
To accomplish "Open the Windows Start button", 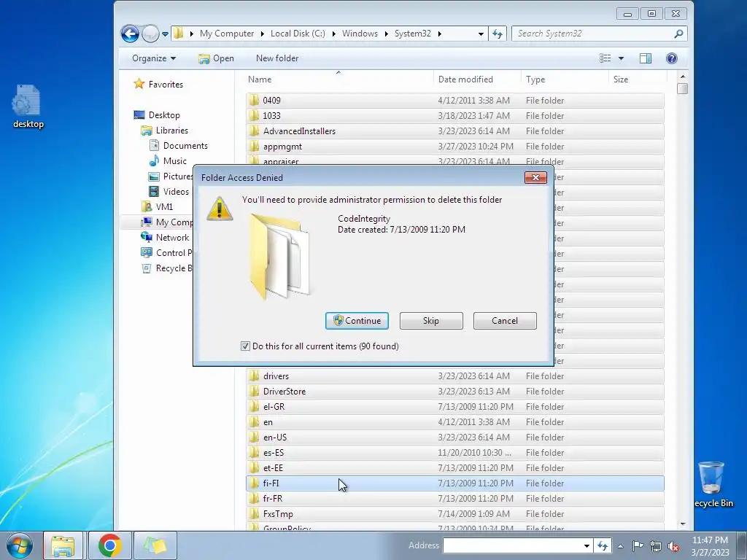I will coord(19,545).
